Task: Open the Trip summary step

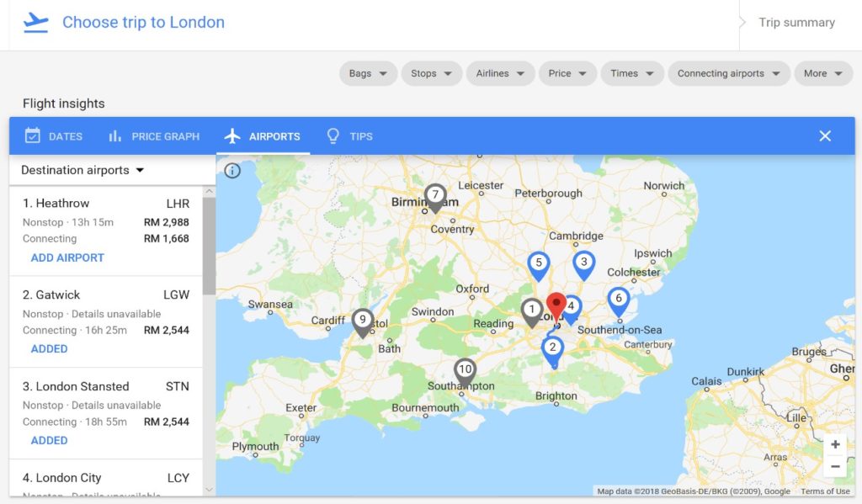Action: 796,23
